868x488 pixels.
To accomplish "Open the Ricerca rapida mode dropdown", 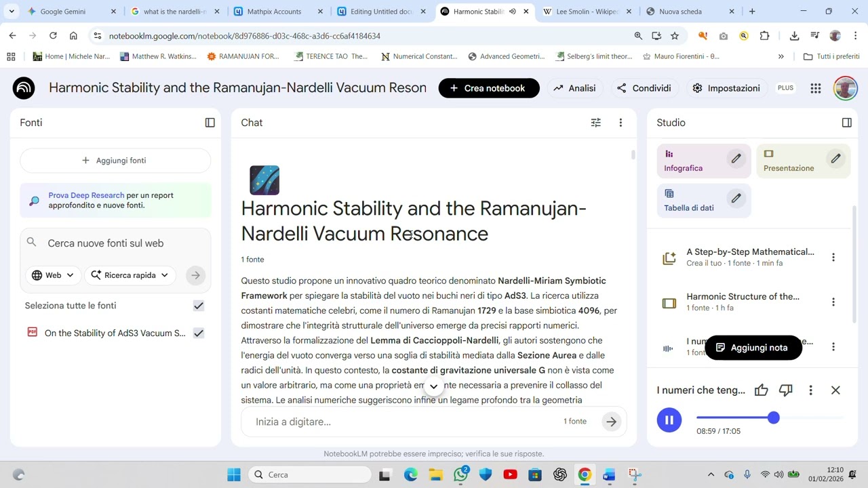I will (x=130, y=275).
